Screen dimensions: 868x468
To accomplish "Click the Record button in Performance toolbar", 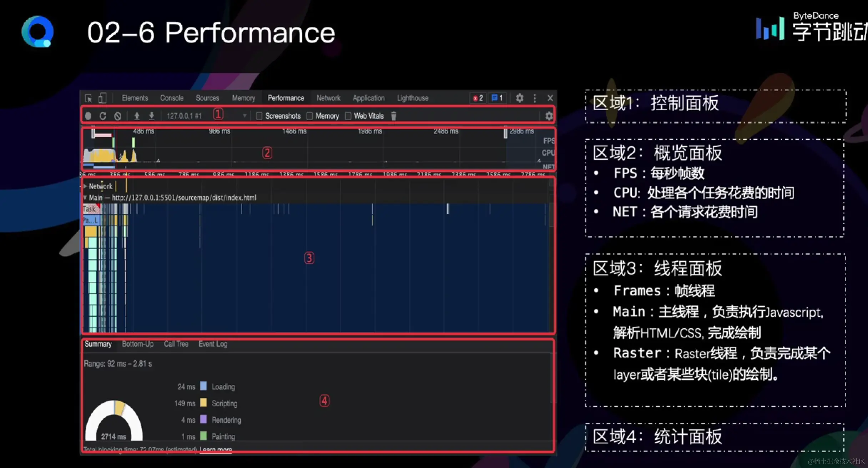I will (88, 116).
